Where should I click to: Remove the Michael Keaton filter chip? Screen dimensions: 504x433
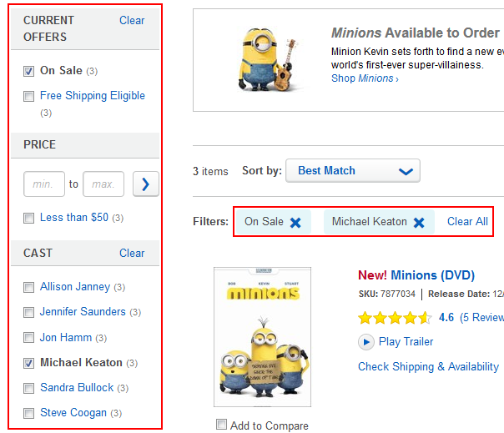[x=419, y=223]
